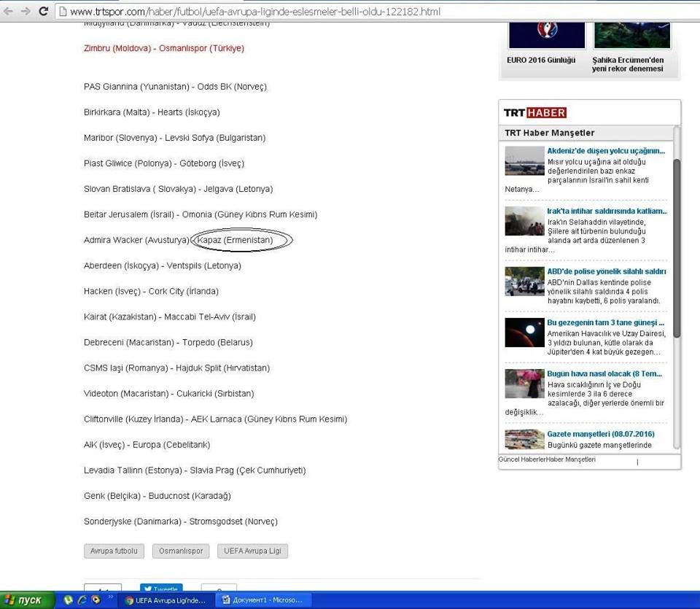Open Irak'ta intihar saldırısında katliam headline
The width and height of the screenshot is (700, 609).
click(607, 212)
